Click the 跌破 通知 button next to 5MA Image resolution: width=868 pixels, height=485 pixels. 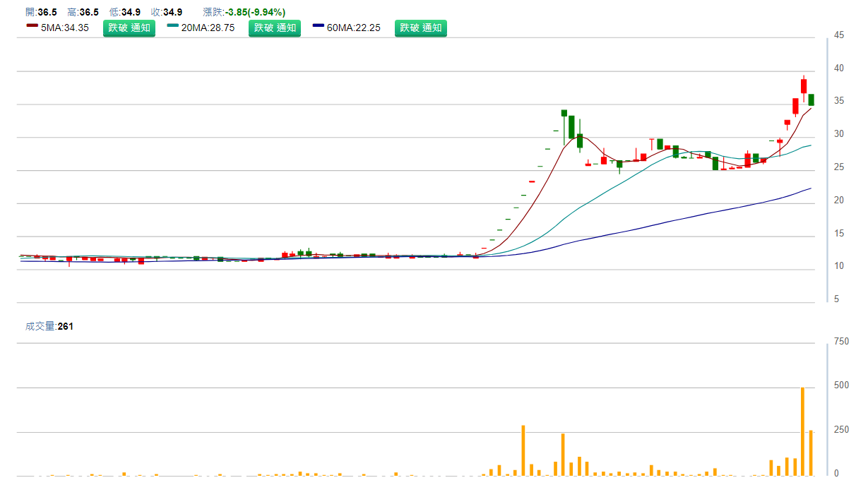click(129, 28)
